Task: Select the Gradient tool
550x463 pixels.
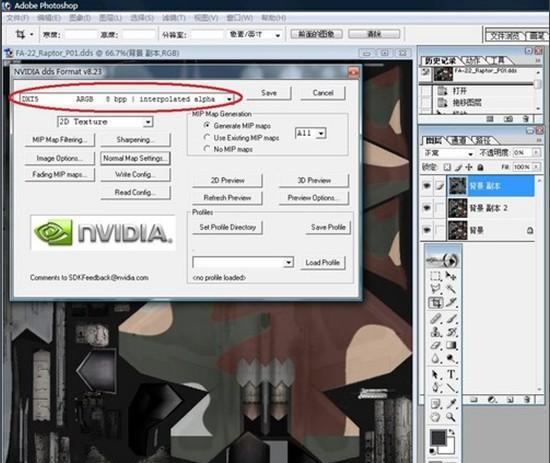Action: [x=451, y=345]
